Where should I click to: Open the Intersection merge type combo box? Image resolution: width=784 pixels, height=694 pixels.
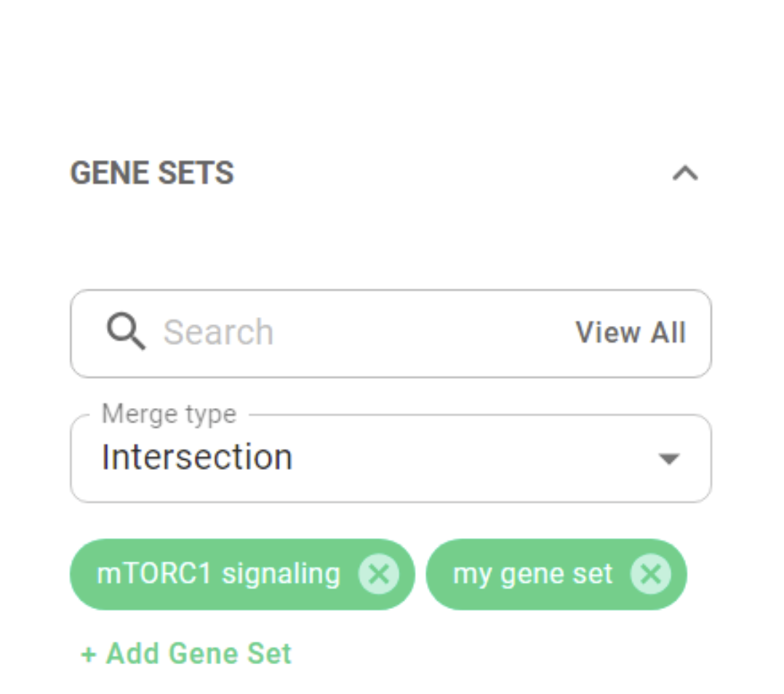[391, 458]
